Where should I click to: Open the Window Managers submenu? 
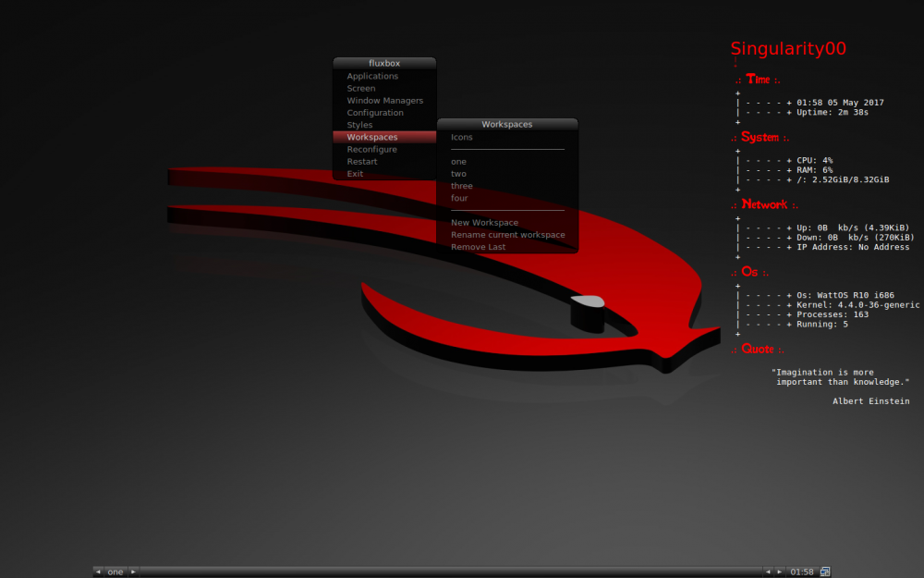(x=384, y=101)
